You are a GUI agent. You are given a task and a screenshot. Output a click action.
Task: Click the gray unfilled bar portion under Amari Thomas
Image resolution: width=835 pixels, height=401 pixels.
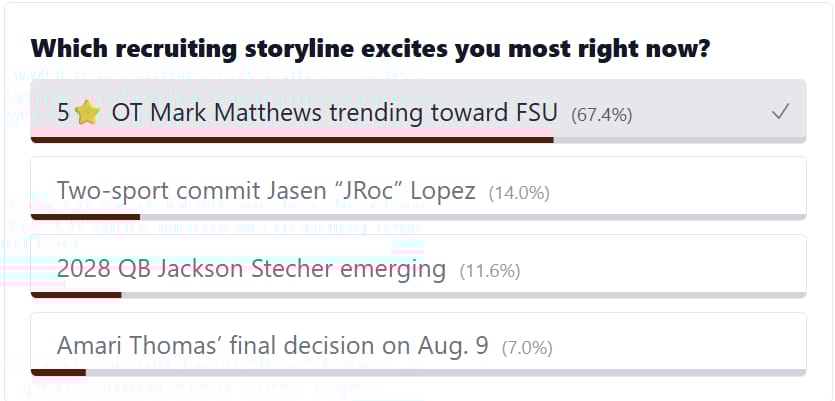[446, 373]
